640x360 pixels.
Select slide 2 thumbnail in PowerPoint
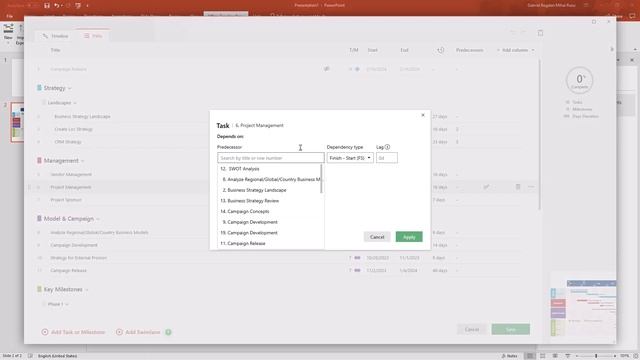(17, 122)
